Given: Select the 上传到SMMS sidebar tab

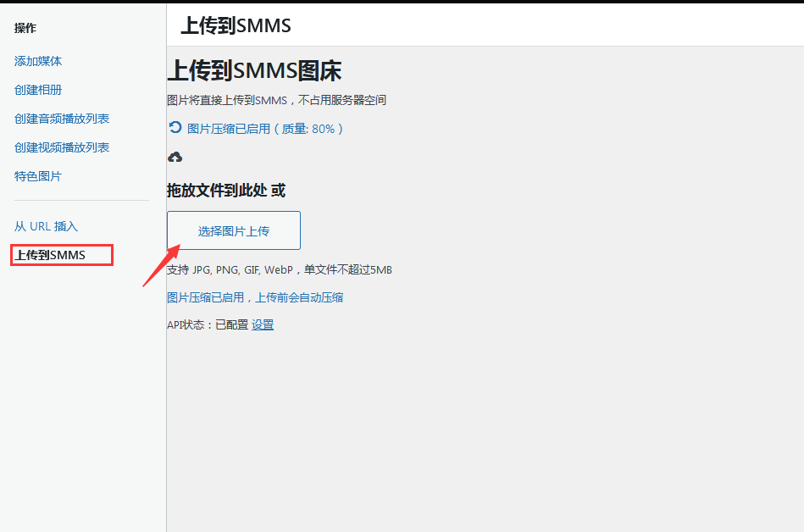Looking at the screenshot, I should click(50, 255).
